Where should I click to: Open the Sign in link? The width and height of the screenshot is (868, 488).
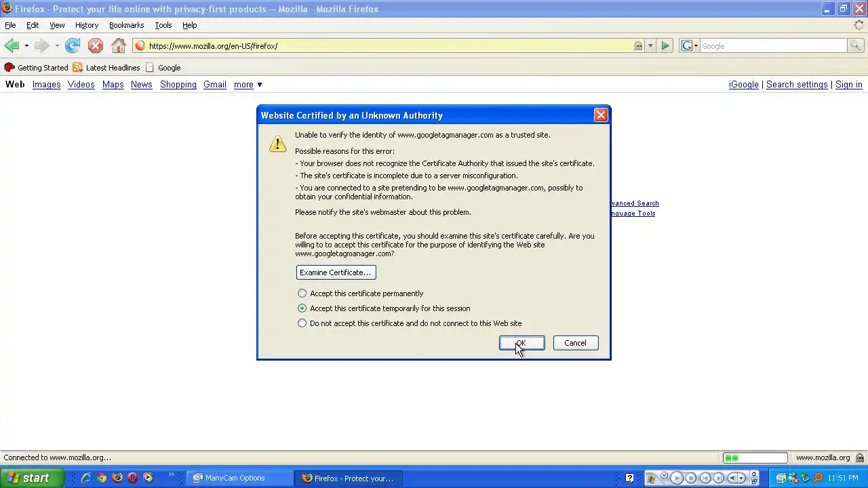[848, 85]
